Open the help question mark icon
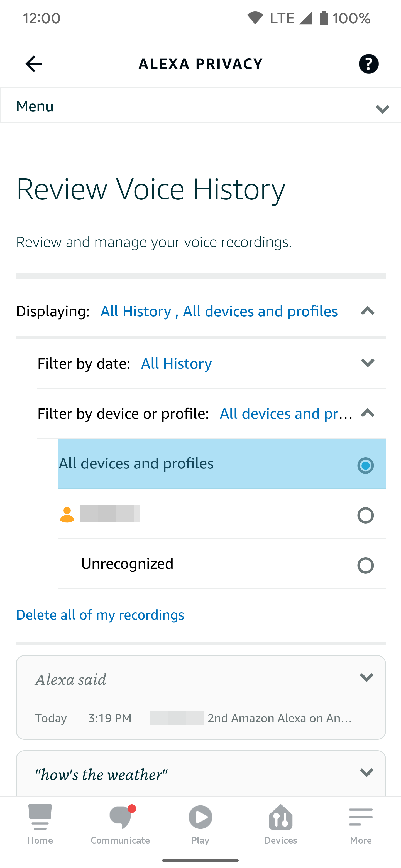This screenshot has width=401, height=868. (x=368, y=64)
